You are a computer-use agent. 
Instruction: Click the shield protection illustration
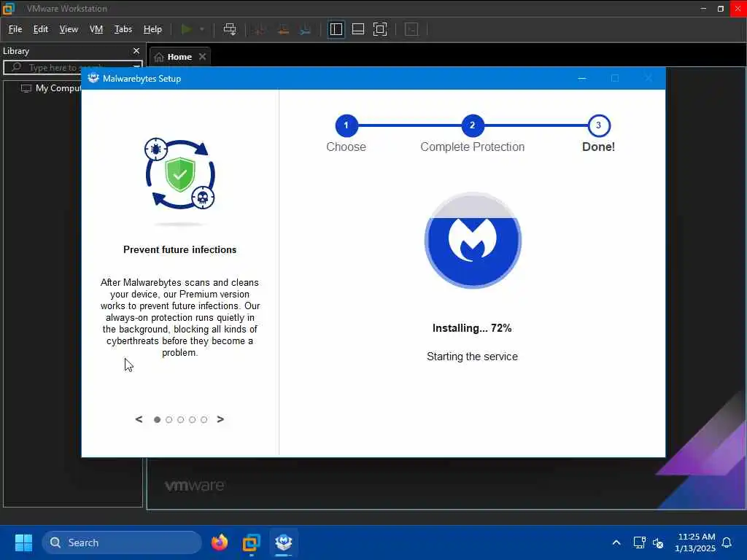tap(180, 174)
